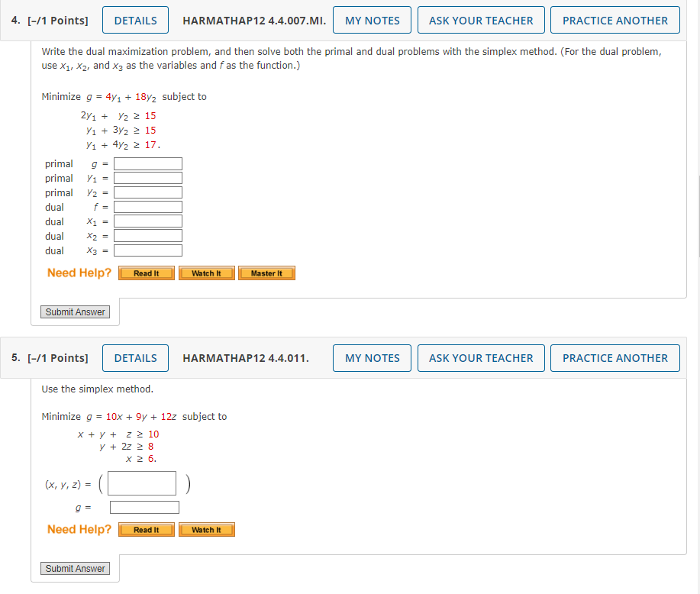This screenshot has width=700, height=594.
Task: Click Read It under question 4
Action: point(146,273)
